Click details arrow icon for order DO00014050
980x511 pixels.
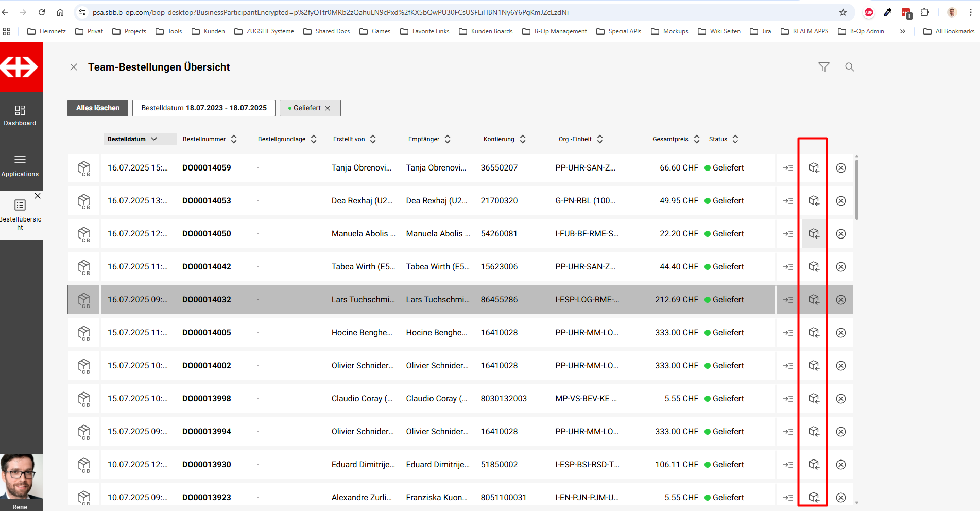tap(787, 234)
